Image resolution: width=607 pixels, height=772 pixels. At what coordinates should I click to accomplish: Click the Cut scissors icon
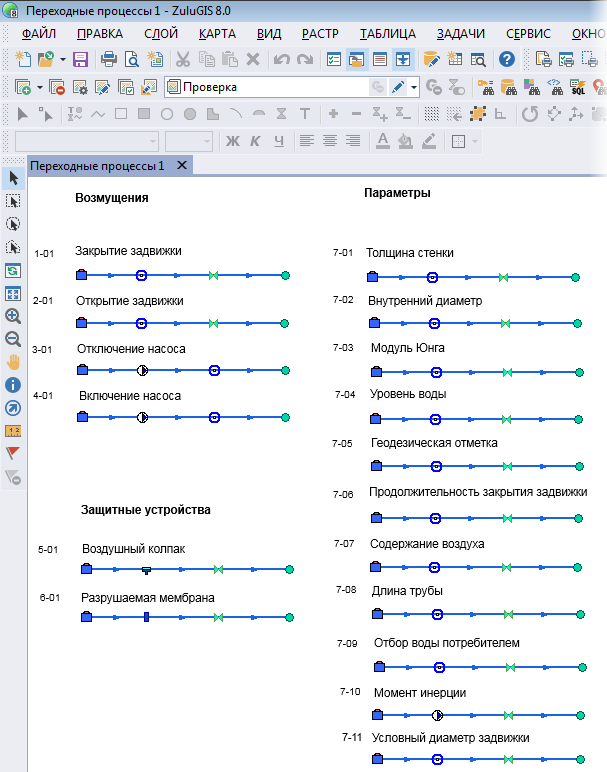(x=182, y=60)
